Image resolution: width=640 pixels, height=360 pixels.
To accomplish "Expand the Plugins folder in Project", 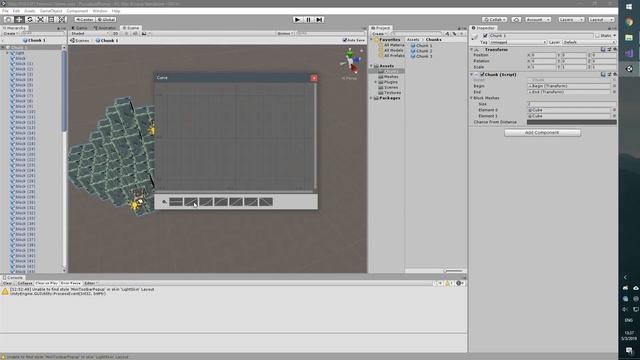I will (x=376, y=82).
